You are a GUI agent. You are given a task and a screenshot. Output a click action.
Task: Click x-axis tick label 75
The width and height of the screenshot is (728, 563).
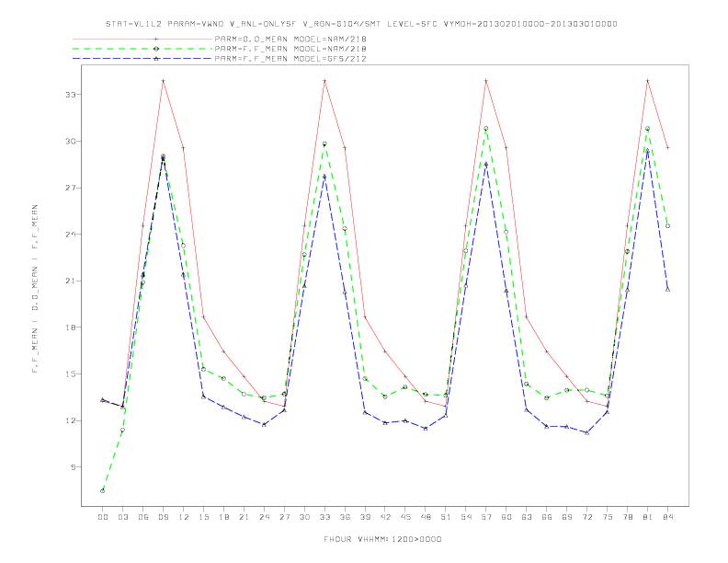608,517
